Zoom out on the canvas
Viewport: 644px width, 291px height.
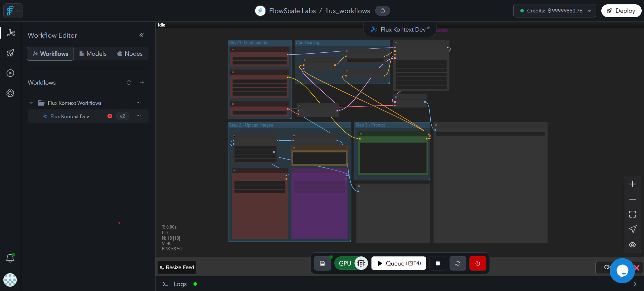pos(633,199)
